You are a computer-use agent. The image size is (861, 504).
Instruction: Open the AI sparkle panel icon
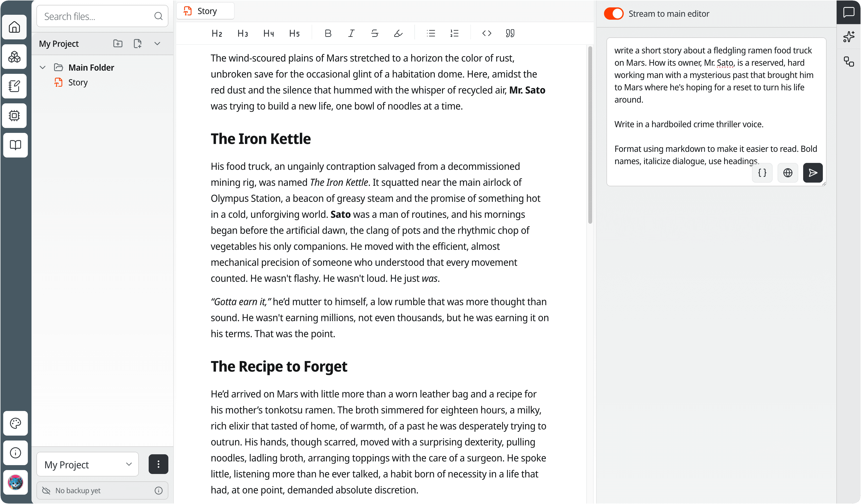pyautogui.click(x=849, y=37)
